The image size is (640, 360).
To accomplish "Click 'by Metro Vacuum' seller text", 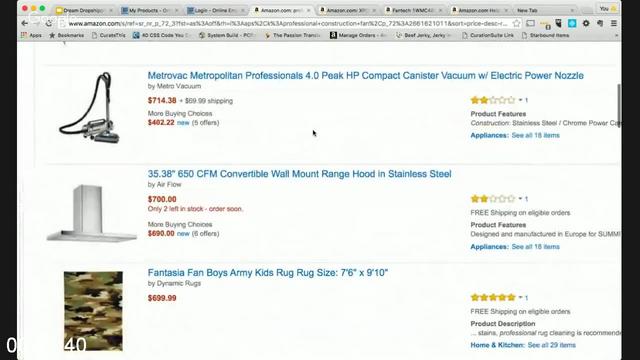I will pos(174,86).
